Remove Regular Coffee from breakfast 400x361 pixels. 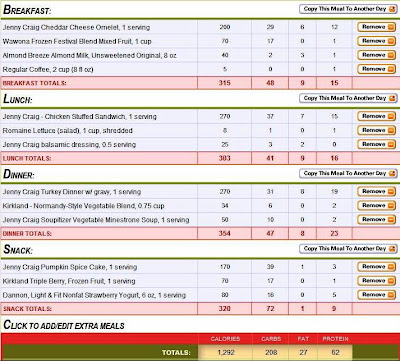tap(376, 69)
